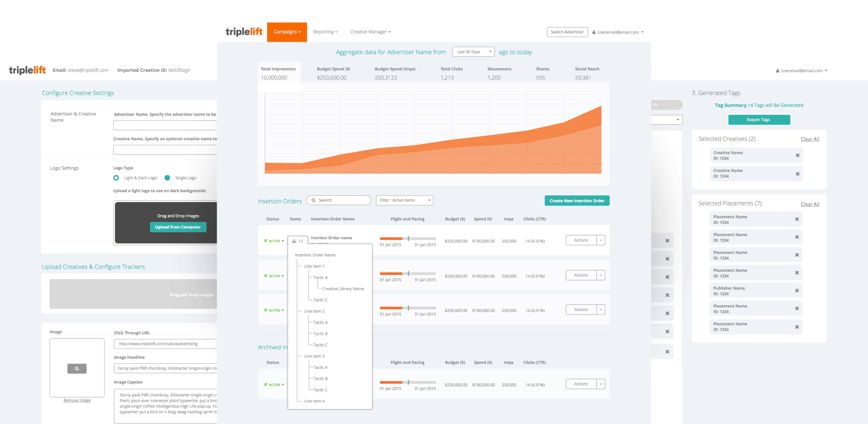Select Tactic A under Line Item 1
The width and height of the screenshot is (868, 424).
coord(320,278)
